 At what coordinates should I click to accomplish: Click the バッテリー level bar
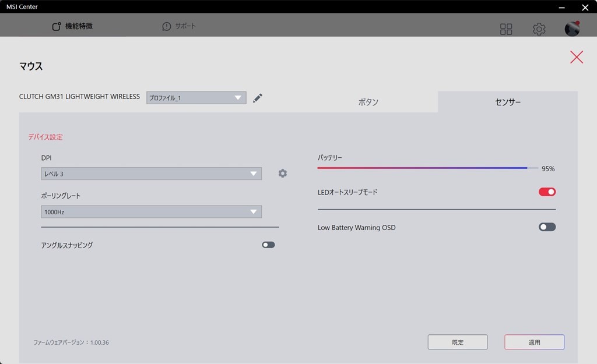pyautogui.click(x=427, y=168)
